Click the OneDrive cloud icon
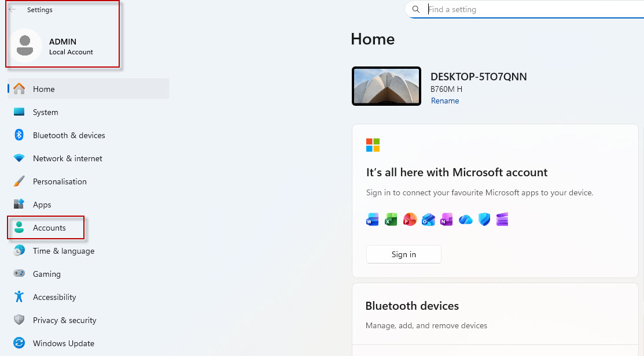 [x=465, y=220]
